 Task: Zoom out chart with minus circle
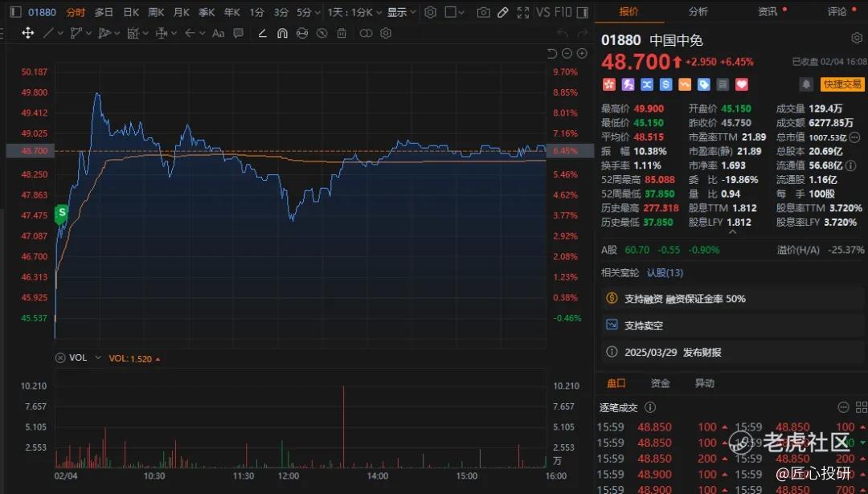567,53
